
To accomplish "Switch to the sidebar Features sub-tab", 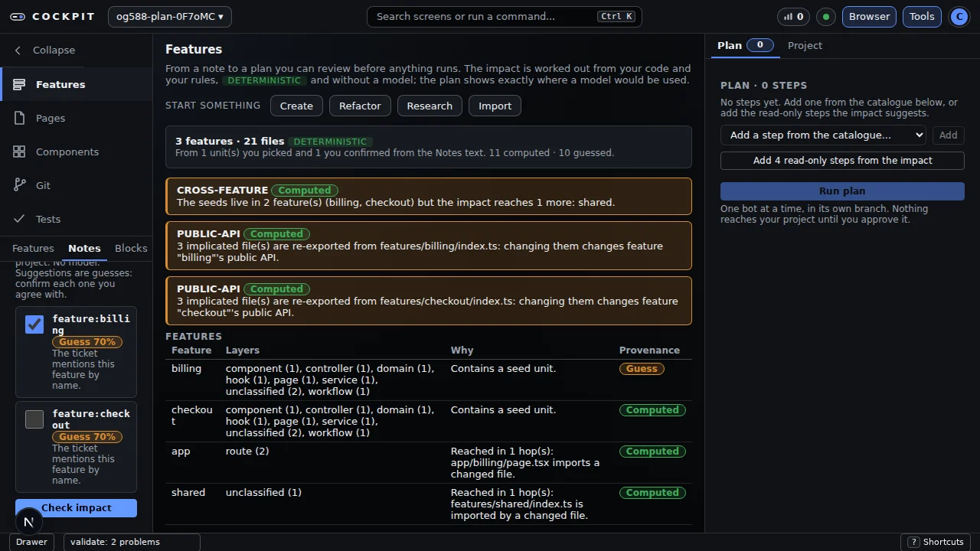I will pos(33,248).
